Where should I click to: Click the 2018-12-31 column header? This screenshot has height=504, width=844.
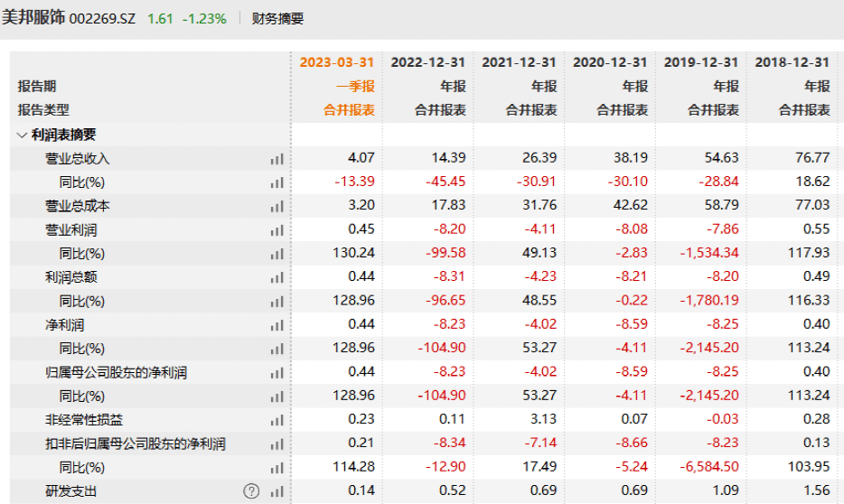click(x=792, y=62)
